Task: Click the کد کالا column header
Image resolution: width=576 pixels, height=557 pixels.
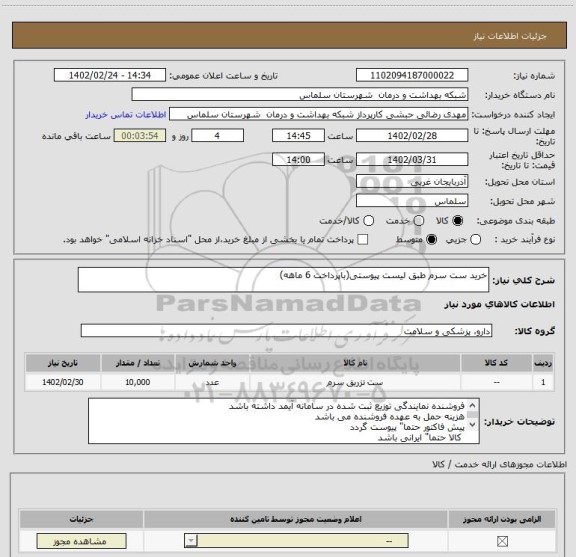Action: pyautogui.click(x=496, y=363)
